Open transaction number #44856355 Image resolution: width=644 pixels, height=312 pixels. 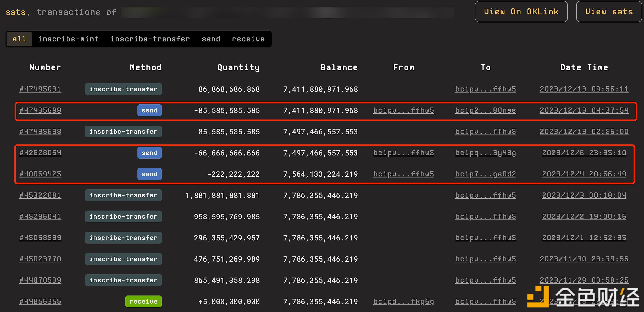(40, 302)
